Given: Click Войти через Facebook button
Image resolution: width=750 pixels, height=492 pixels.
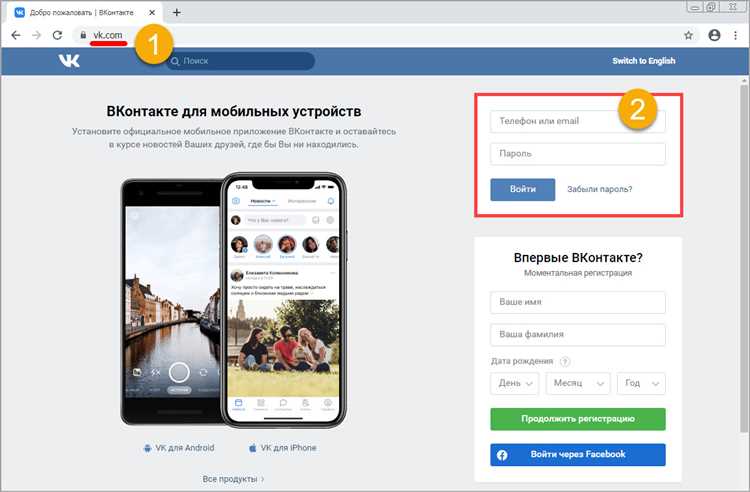Looking at the screenshot, I should 578,455.
